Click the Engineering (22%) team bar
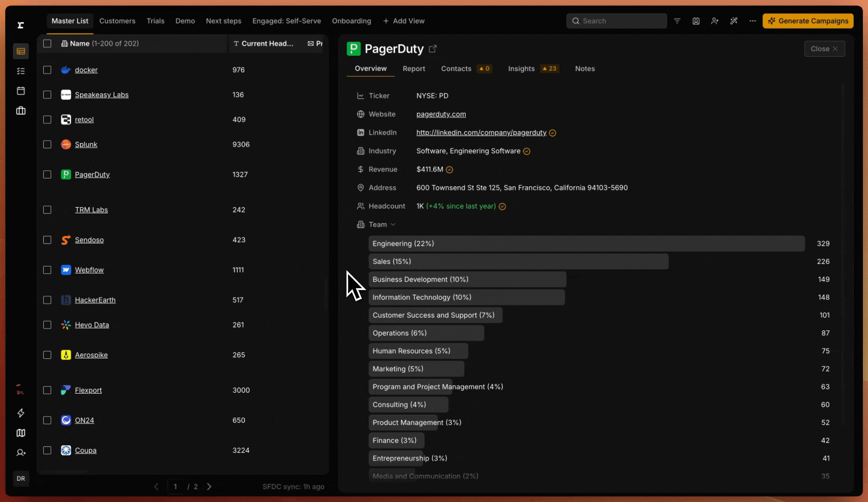Image resolution: width=868 pixels, height=502 pixels. [x=586, y=244]
